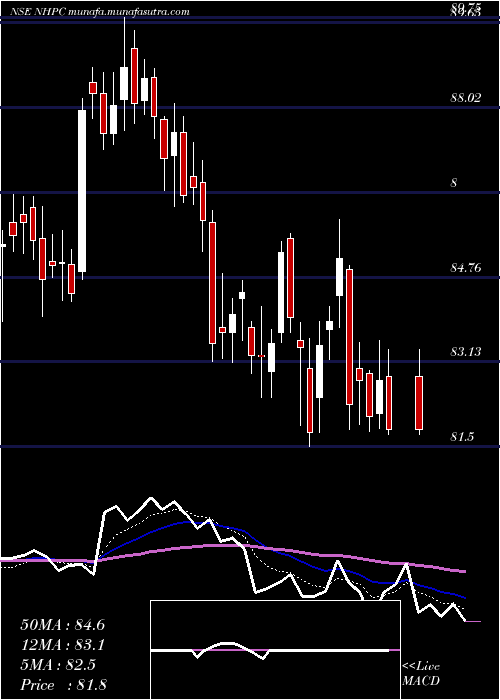The height and width of the screenshot is (700, 500).
Task: Click the 12MA : 83.1 reading
Action: click(x=62, y=645)
